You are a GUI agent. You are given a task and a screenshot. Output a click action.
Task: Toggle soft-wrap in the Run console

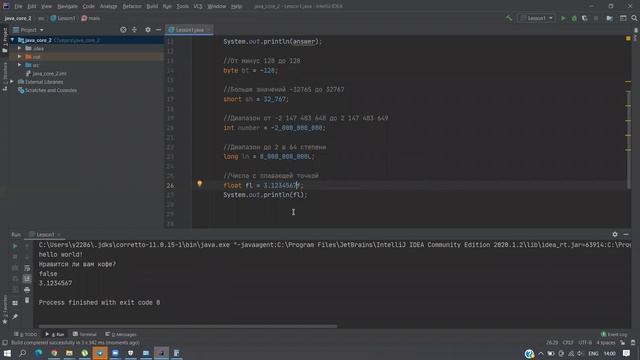27,268
